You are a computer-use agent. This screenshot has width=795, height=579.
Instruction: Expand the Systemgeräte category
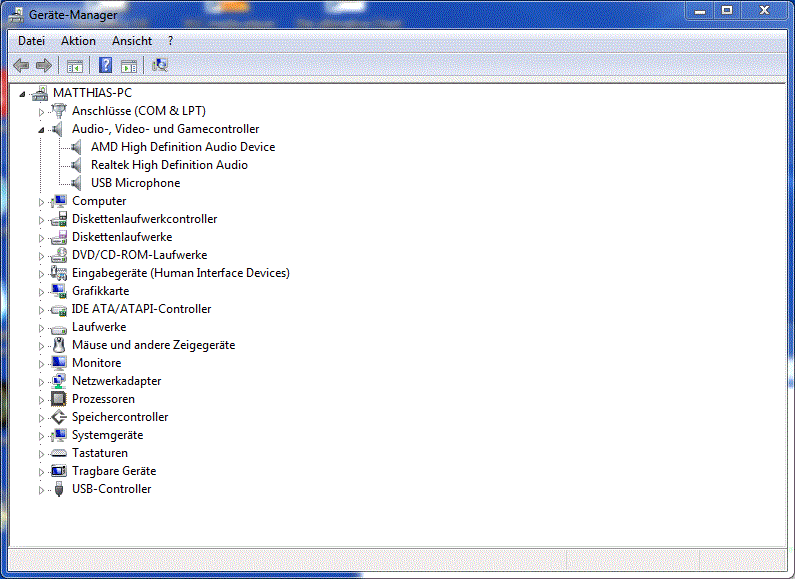41,436
